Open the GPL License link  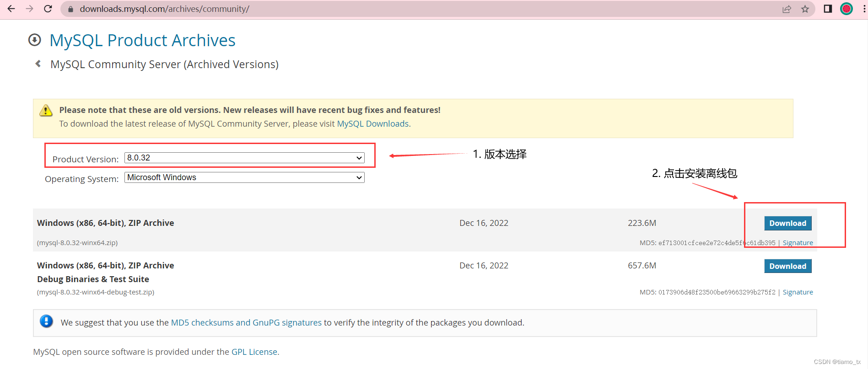(x=254, y=352)
